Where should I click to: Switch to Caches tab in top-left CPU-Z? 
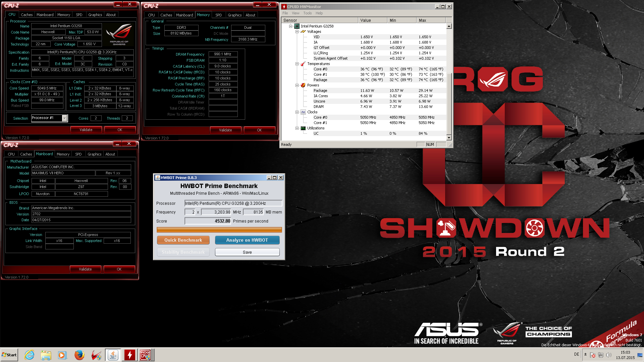(27, 15)
